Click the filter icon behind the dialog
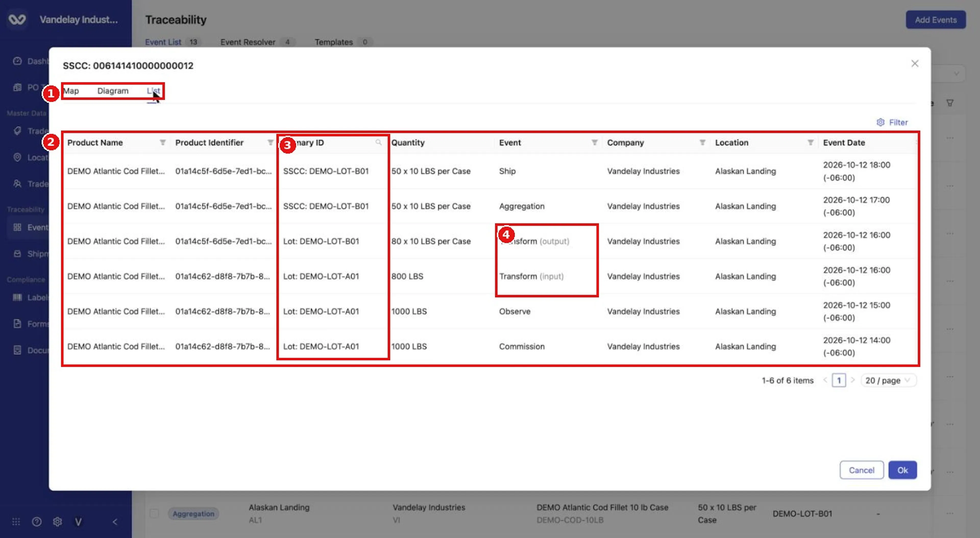Screen dimensions: 980x538 point(950,103)
